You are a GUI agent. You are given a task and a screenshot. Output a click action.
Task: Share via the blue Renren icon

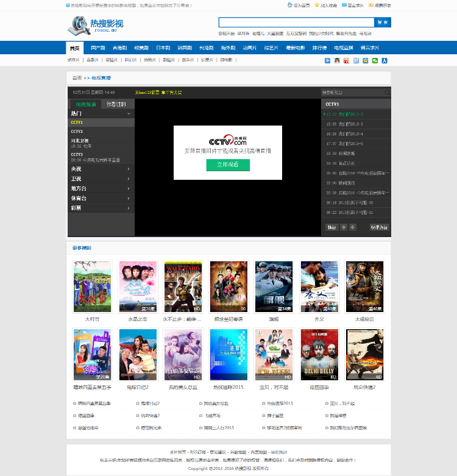click(384, 61)
